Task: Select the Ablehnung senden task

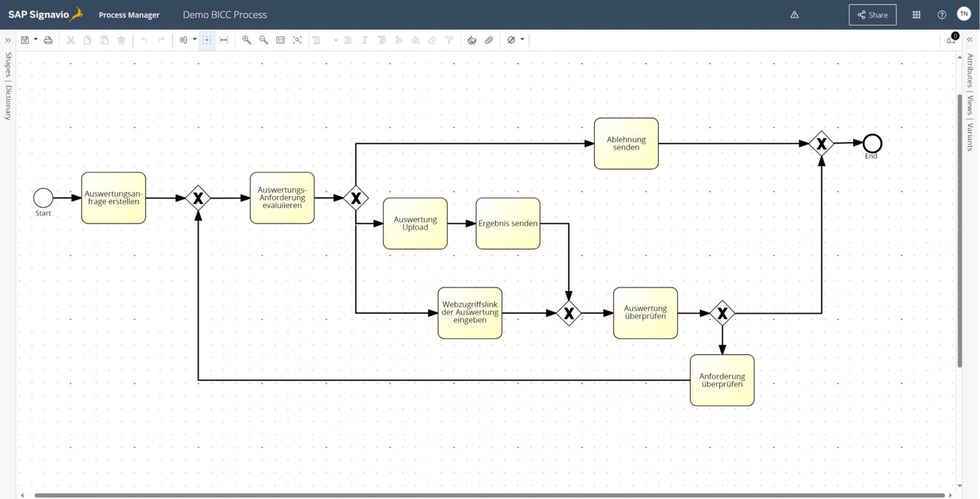Action: click(626, 144)
